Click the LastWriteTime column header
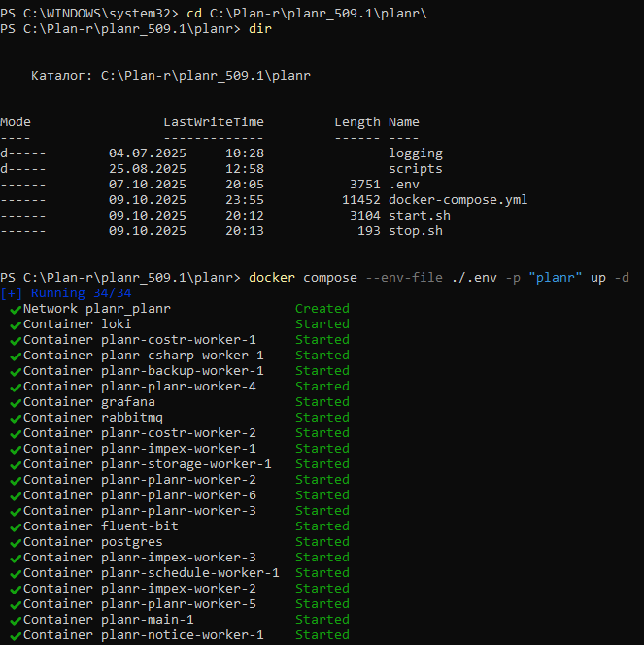644x645 pixels. coord(213,122)
